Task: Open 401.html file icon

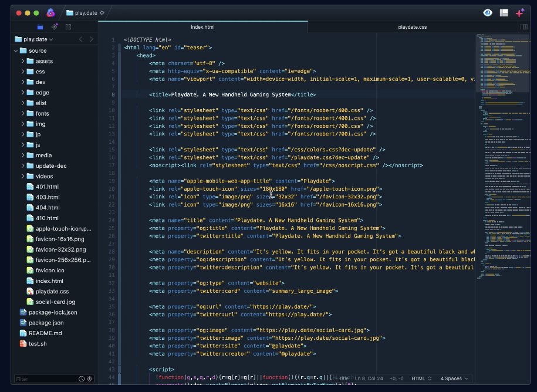Action: pyautogui.click(x=30, y=187)
